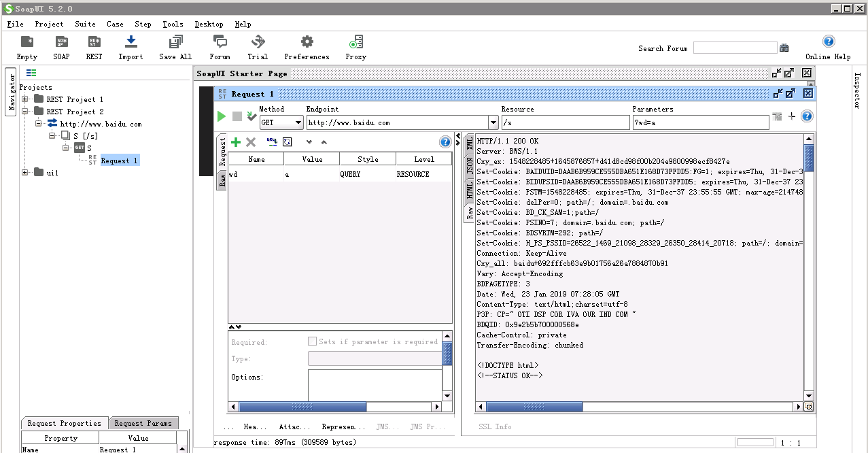Add a new request parameter
Screen dimensions: 868x453
pos(235,141)
